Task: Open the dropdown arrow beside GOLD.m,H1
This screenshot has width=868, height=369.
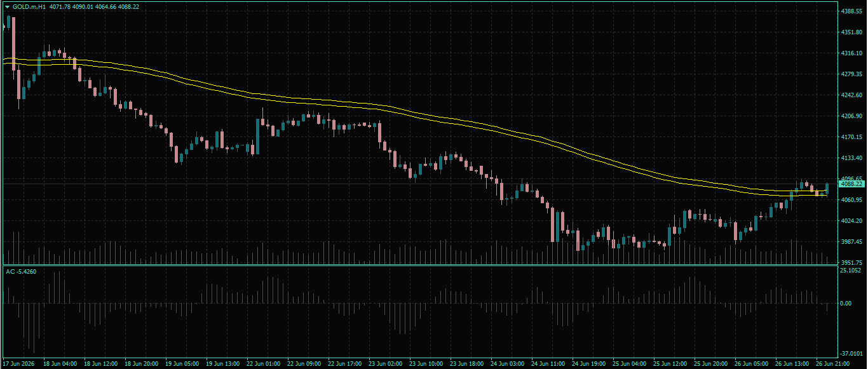Action: [8, 6]
